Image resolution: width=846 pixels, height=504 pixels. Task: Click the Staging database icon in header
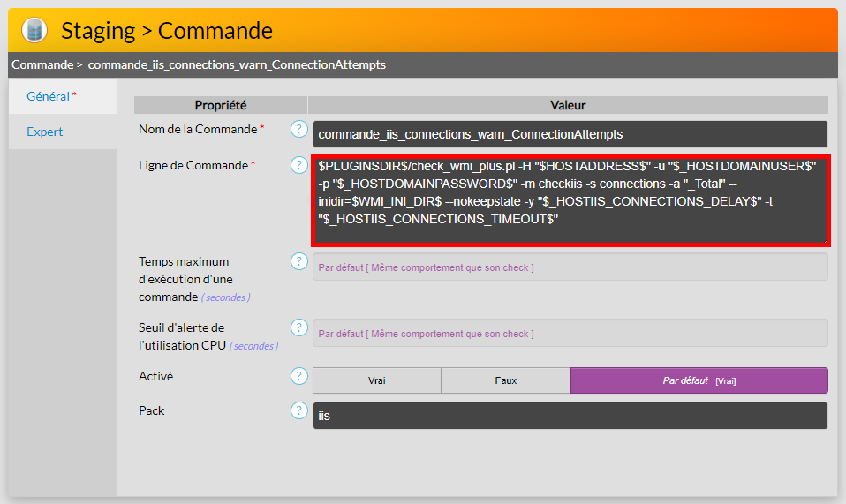(34, 30)
